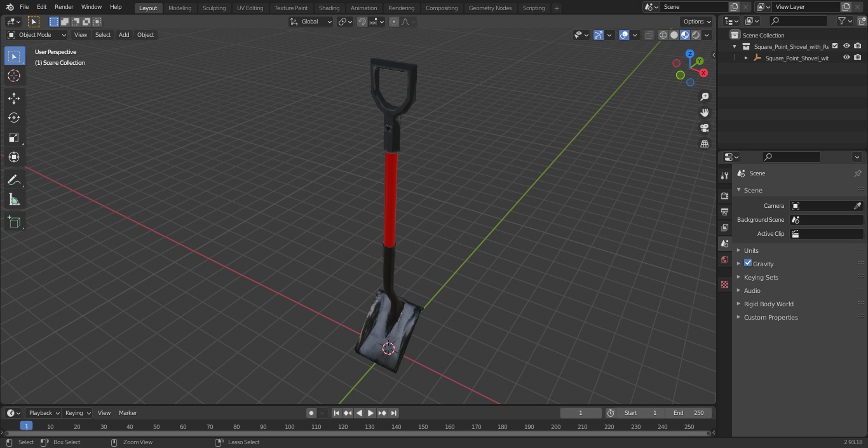The width and height of the screenshot is (868, 448).
Task: Select the Cursor tool in the toolbar
Action: click(14, 76)
